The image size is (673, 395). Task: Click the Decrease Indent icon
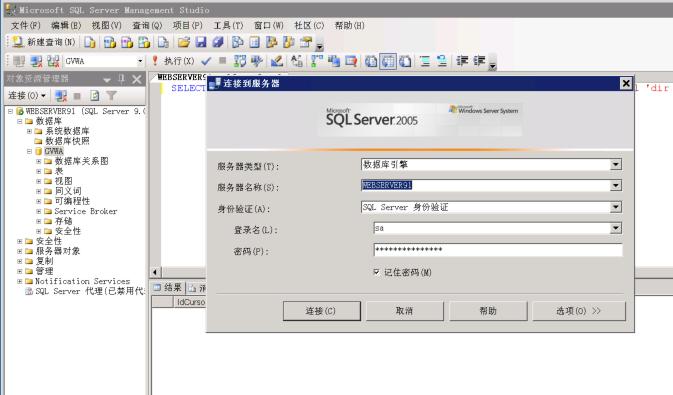coord(462,61)
